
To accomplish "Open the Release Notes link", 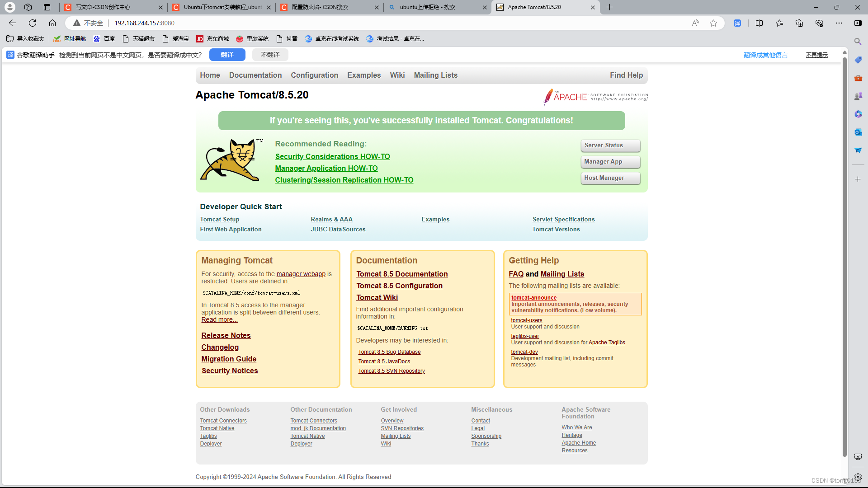I will [226, 336].
